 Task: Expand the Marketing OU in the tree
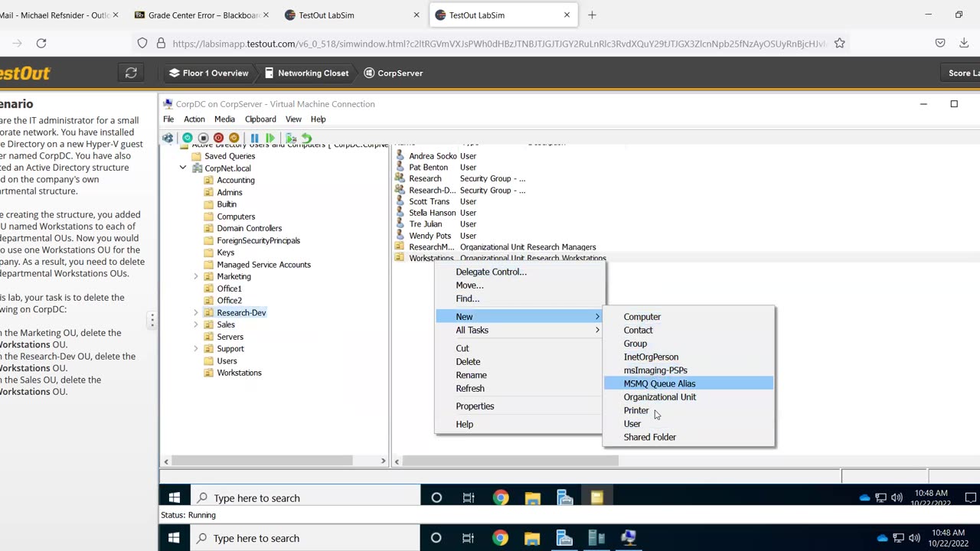(196, 276)
